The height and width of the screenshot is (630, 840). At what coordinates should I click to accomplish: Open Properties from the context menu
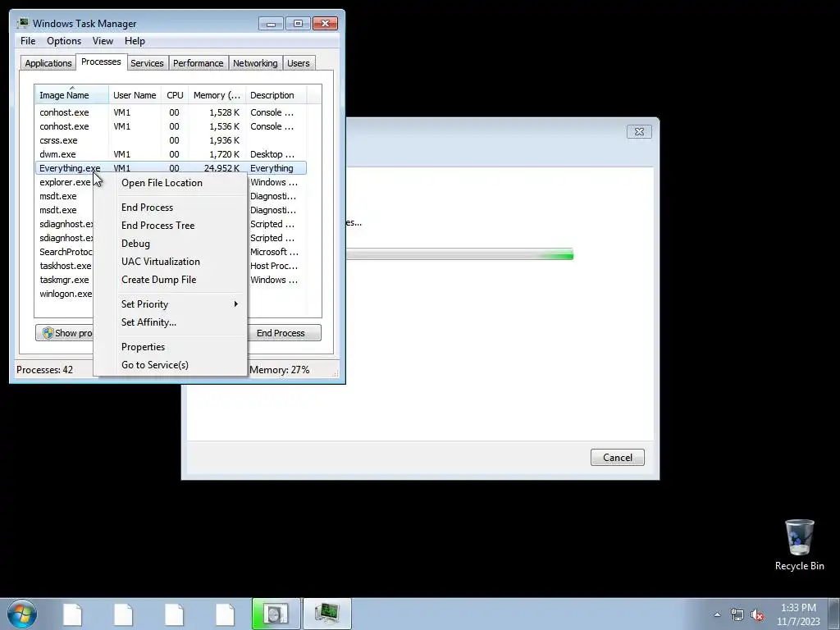143,347
